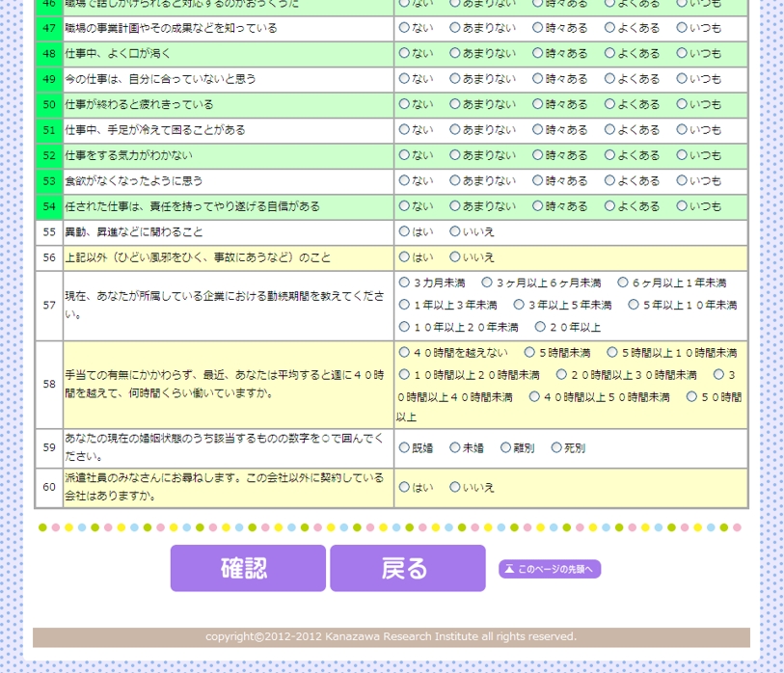Select あまりない for question 51
784x673 pixels.
(455, 129)
